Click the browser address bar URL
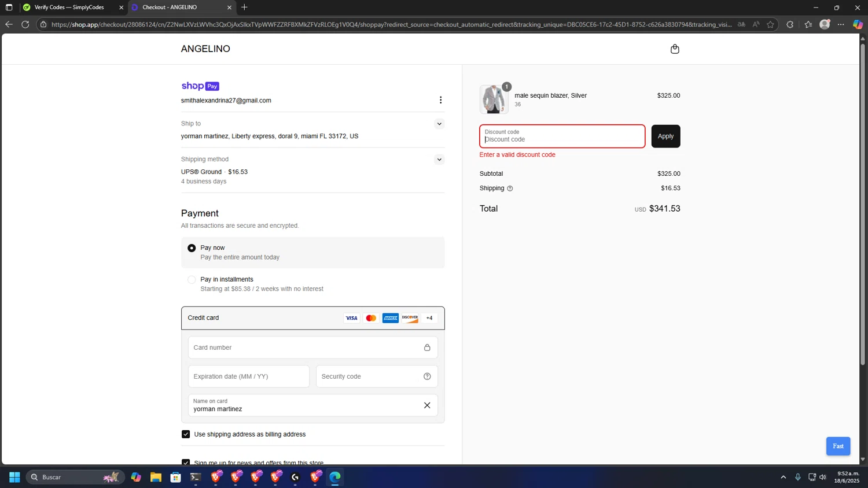The height and width of the screenshot is (488, 868). 391,24
